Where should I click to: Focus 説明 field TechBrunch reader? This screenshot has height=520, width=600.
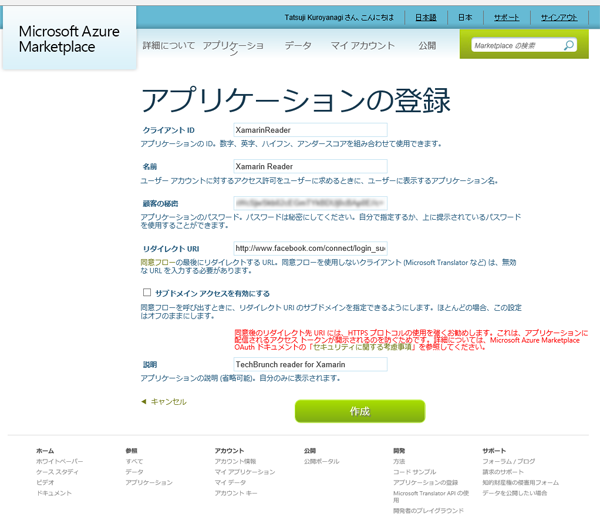pyautogui.click(x=310, y=364)
